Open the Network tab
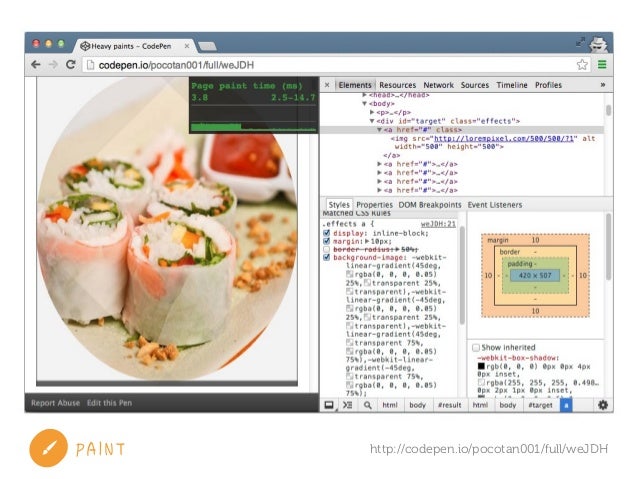 click(438, 85)
